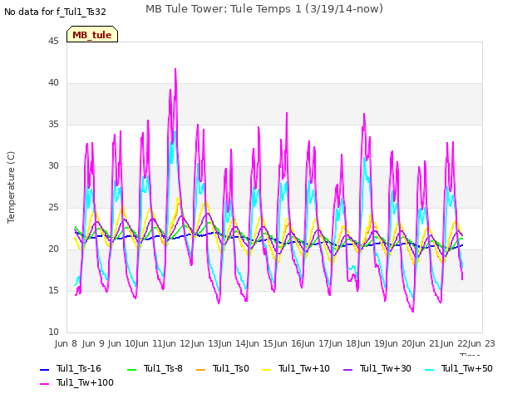Viewport: 532px width, 399px height.
Task: Click the Jun 9 x-axis date label
Action: [93, 343]
